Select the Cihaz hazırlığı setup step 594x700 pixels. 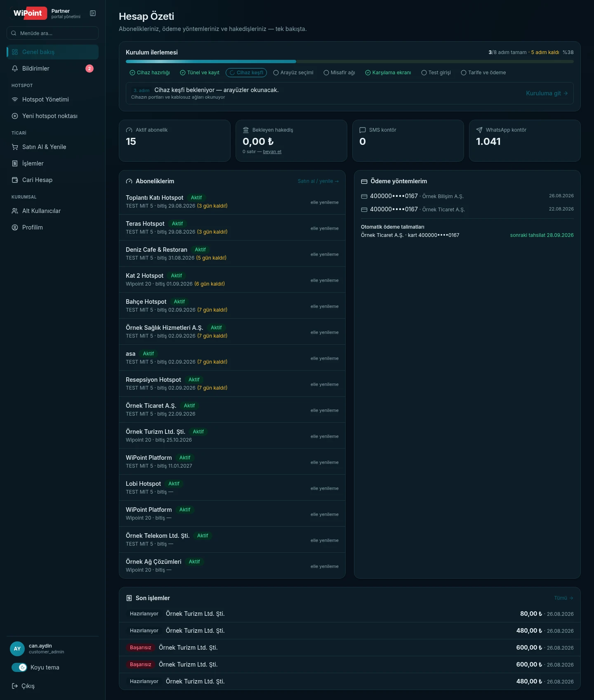[x=150, y=73]
